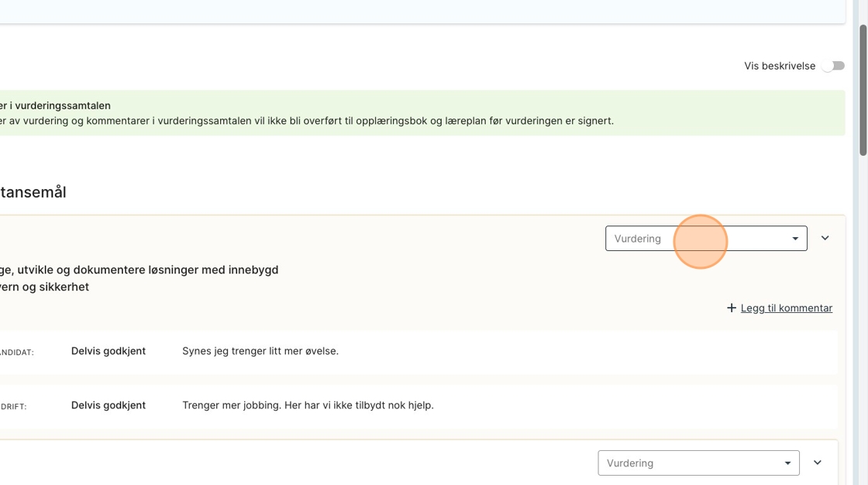Viewport: 868px width, 485px height.
Task: Click the comment 'Trenger mer jobbing'
Action: point(308,405)
